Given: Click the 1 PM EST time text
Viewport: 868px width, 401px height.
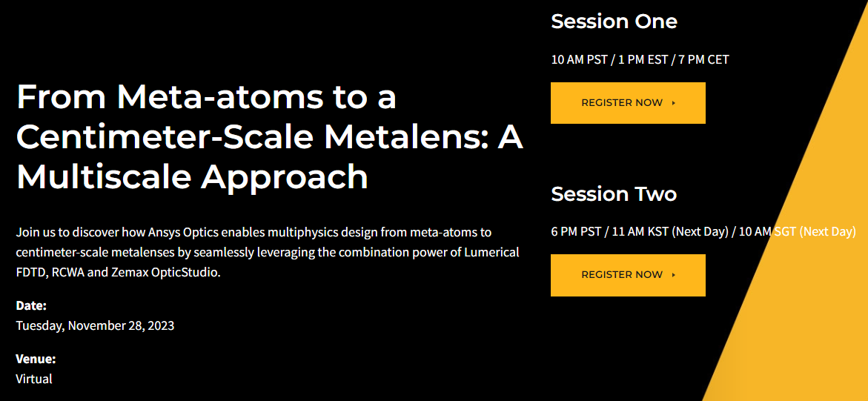Looking at the screenshot, I should click(643, 60).
